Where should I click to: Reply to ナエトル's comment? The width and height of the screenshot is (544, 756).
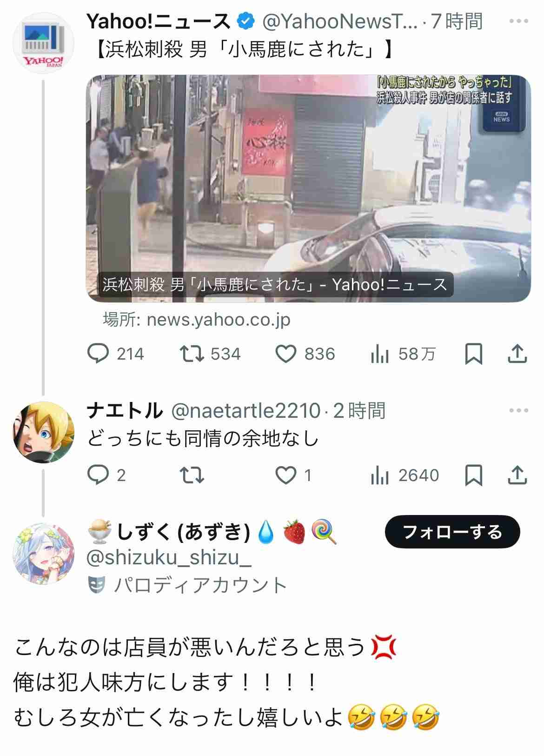107,475
